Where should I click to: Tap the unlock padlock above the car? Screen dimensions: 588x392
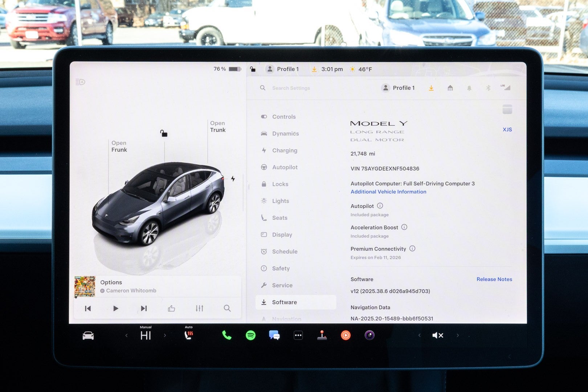pos(164,134)
